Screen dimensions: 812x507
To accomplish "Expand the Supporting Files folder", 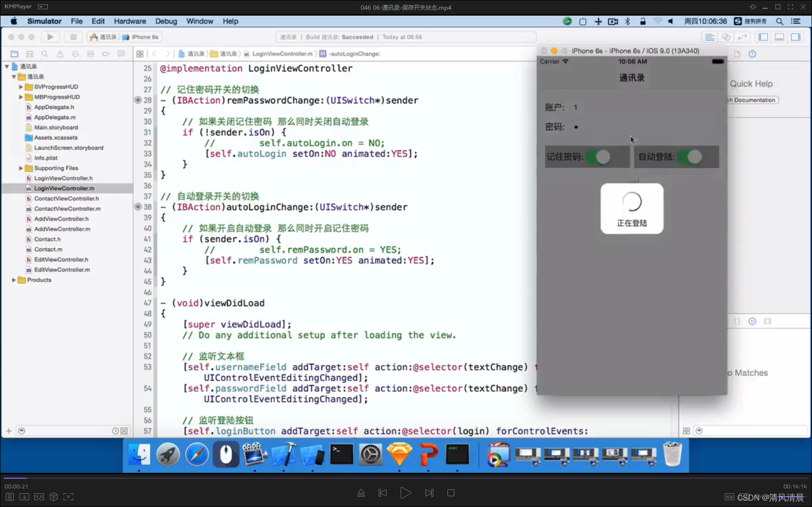I will [20, 168].
